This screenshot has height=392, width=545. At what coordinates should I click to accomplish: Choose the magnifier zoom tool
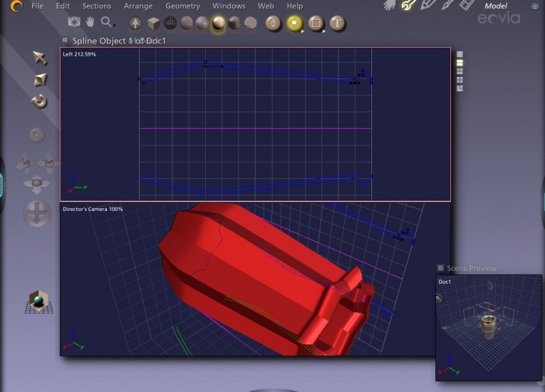[106, 22]
